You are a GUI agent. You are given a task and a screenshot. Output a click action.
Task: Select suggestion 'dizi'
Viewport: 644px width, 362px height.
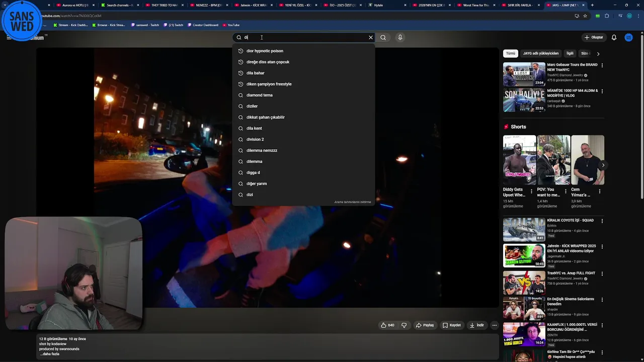tap(303, 195)
